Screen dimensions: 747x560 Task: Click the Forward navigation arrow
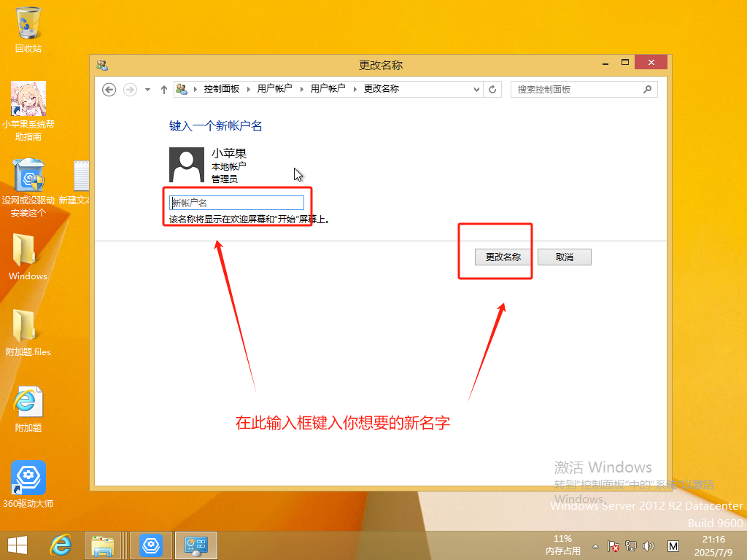130,90
